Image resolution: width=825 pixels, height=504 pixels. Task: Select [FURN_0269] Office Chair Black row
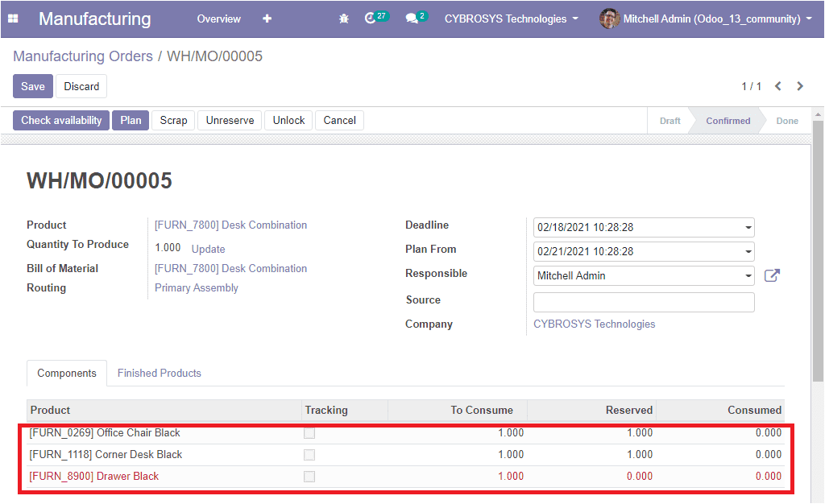406,433
